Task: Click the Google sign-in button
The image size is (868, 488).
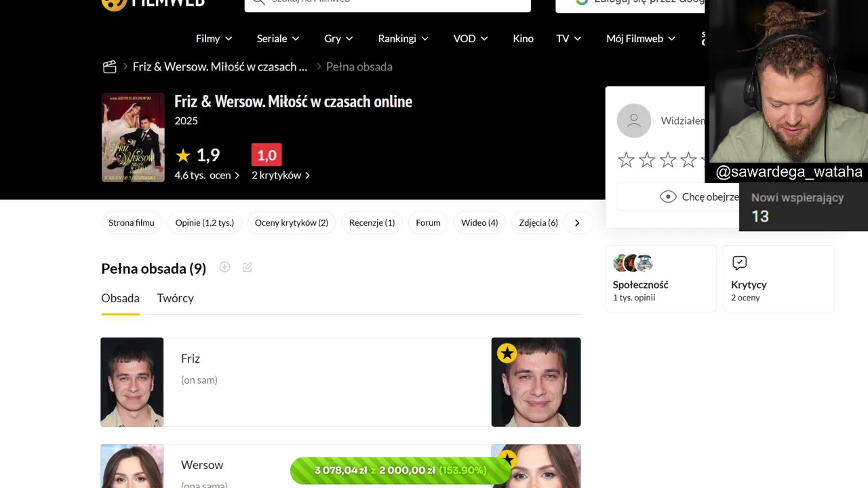Action: 630,5
